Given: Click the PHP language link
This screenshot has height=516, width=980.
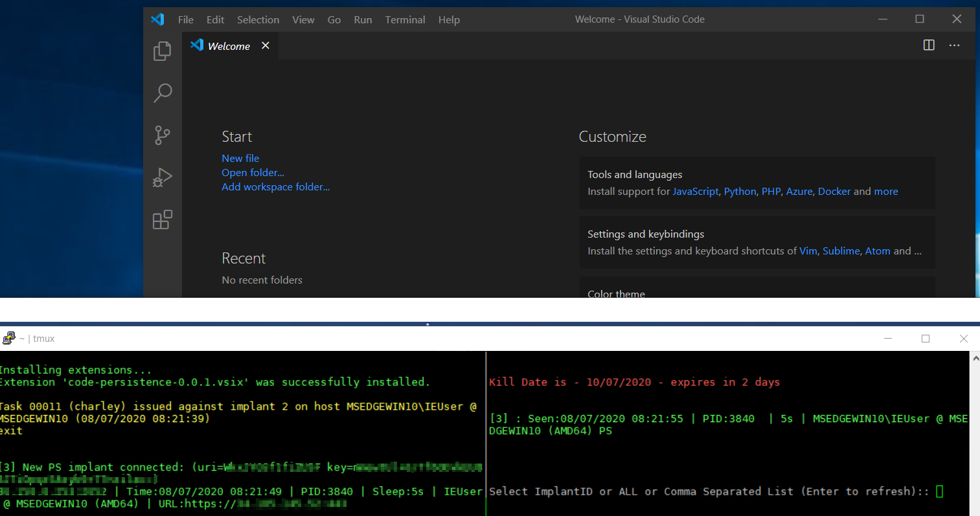Looking at the screenshot, I should click(x=771, y=191).
